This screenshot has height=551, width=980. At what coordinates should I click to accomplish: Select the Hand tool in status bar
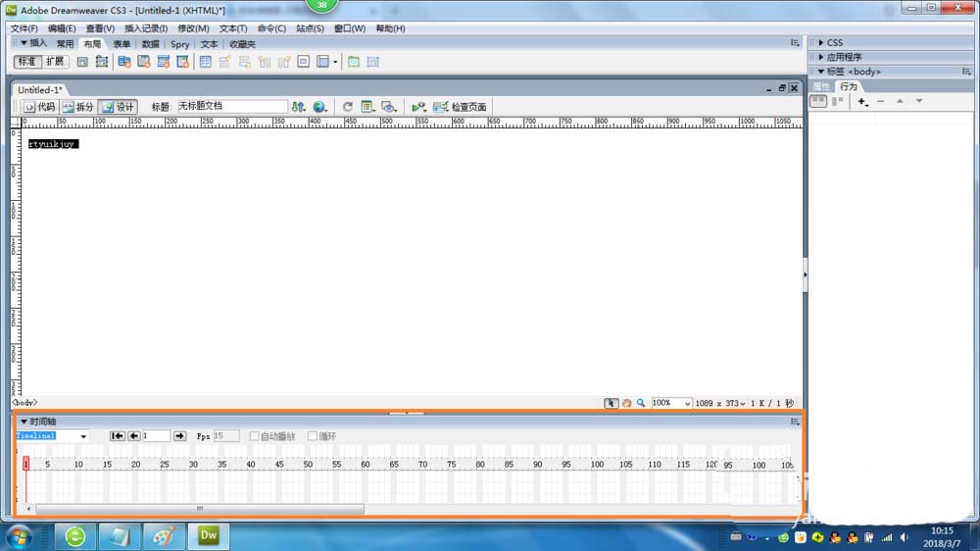[x=626, y=403]
